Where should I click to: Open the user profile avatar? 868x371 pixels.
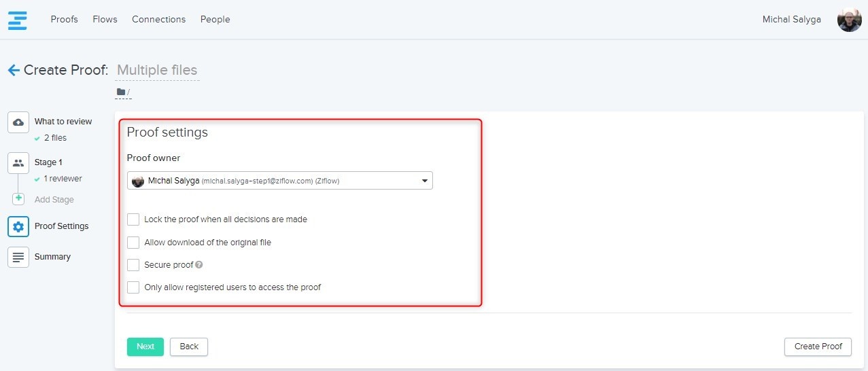point(849,20)
